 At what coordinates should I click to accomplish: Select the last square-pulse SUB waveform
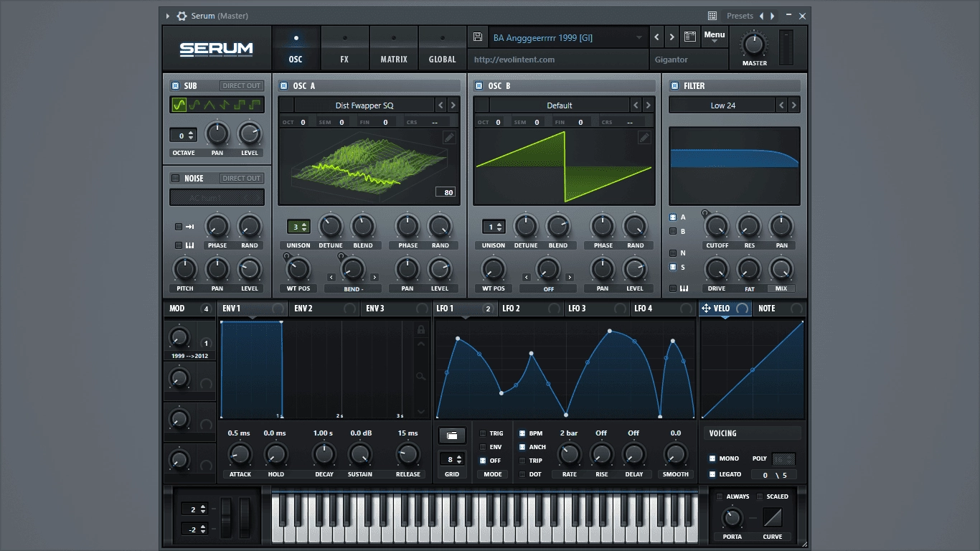tap(255, 105)
